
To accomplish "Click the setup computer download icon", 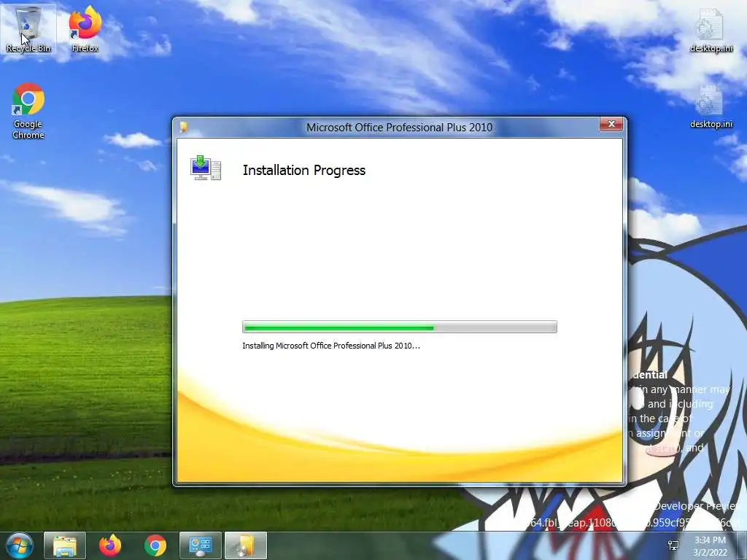I will [206, 168].
